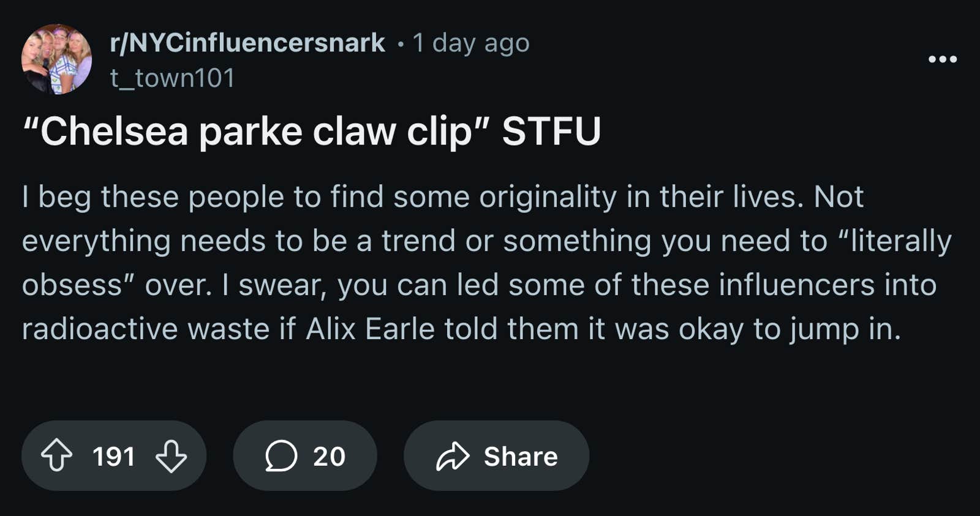The height and width of the screenshot is (516, 980).
Task: Click the comment pill button
Action: click(305, 455)
